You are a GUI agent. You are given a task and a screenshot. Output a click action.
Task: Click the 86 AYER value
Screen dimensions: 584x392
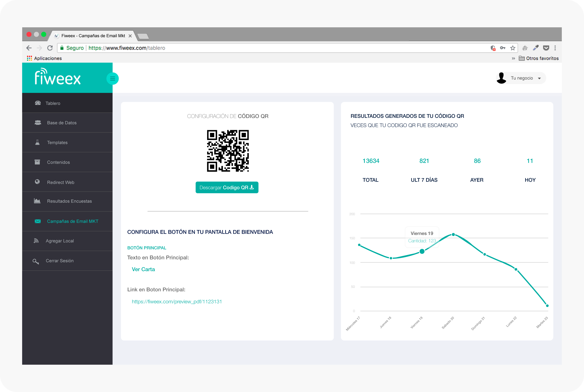477,161
